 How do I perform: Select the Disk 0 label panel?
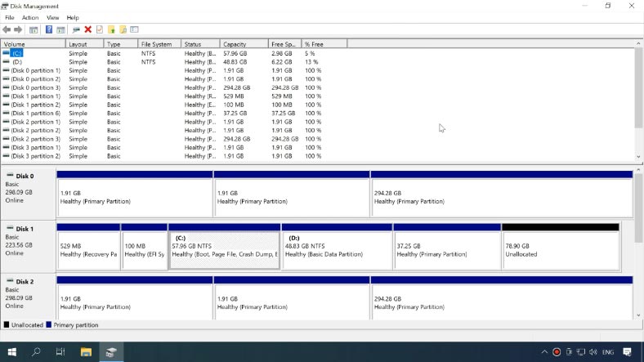(x=29, y=193)
